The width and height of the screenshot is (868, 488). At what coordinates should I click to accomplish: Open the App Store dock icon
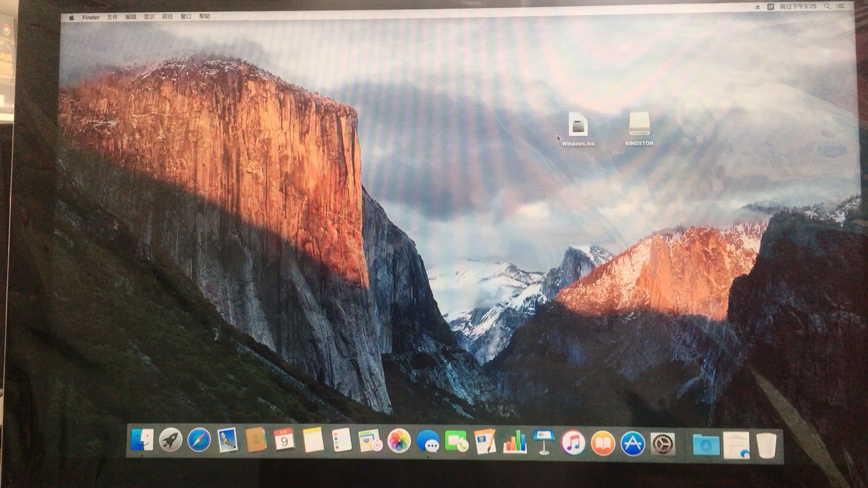(x=632, y=443)
